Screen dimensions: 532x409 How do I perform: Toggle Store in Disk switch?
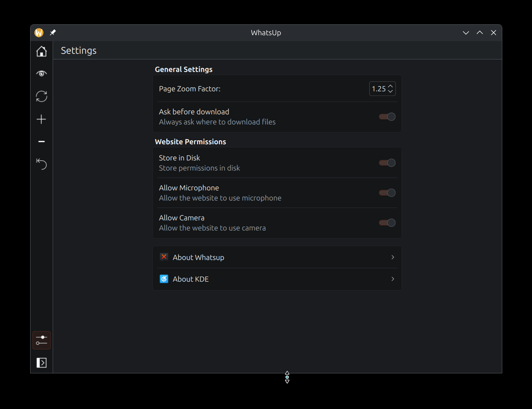[x=387, y=163]
